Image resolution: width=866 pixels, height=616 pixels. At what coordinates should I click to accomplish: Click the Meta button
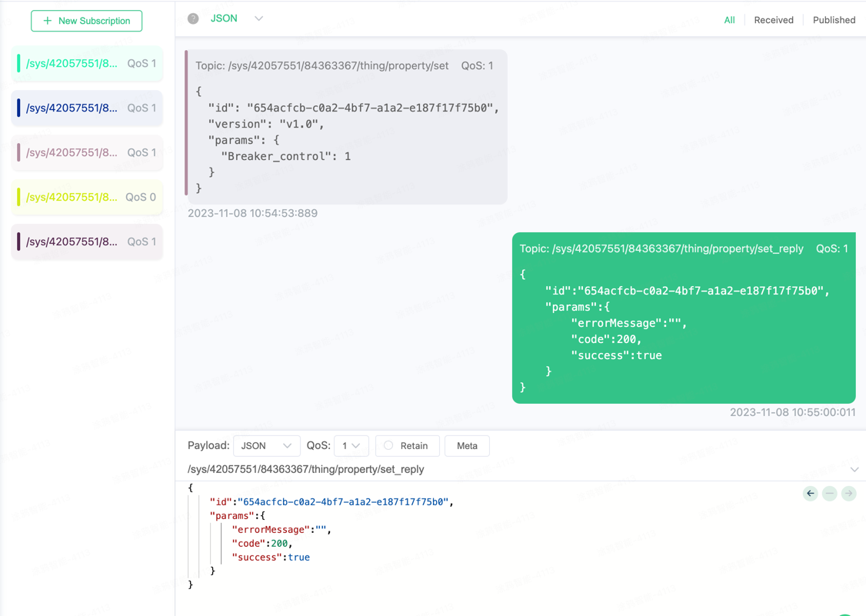point(467,446)
